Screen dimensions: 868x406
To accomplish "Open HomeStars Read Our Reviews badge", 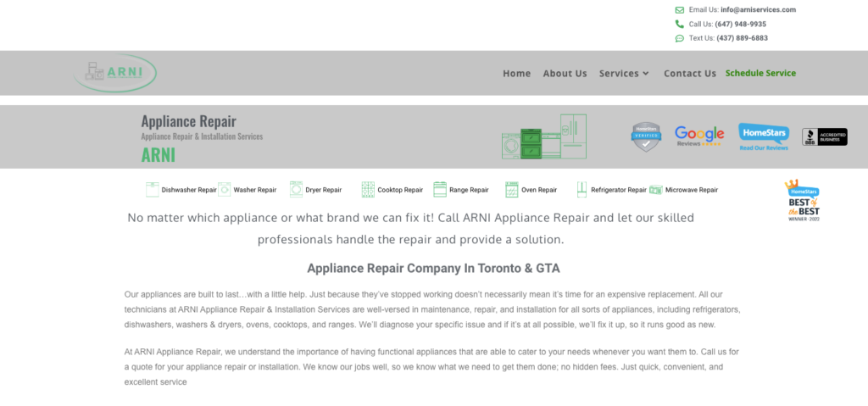I will coord(764,136).
